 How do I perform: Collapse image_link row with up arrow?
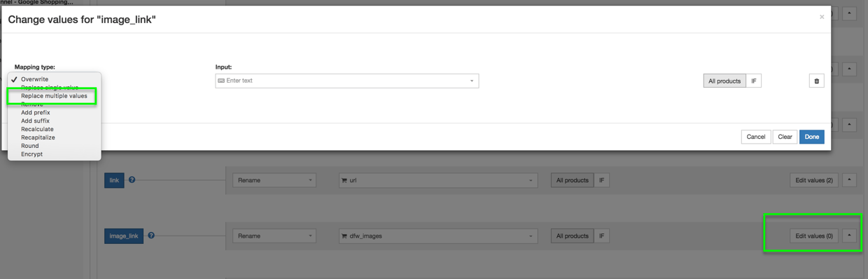[849, 236]
